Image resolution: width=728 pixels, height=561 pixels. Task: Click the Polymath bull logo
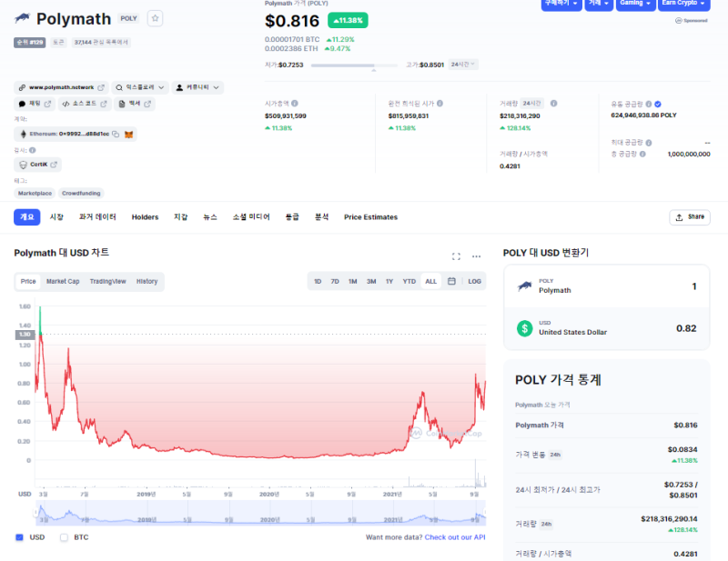22,18
